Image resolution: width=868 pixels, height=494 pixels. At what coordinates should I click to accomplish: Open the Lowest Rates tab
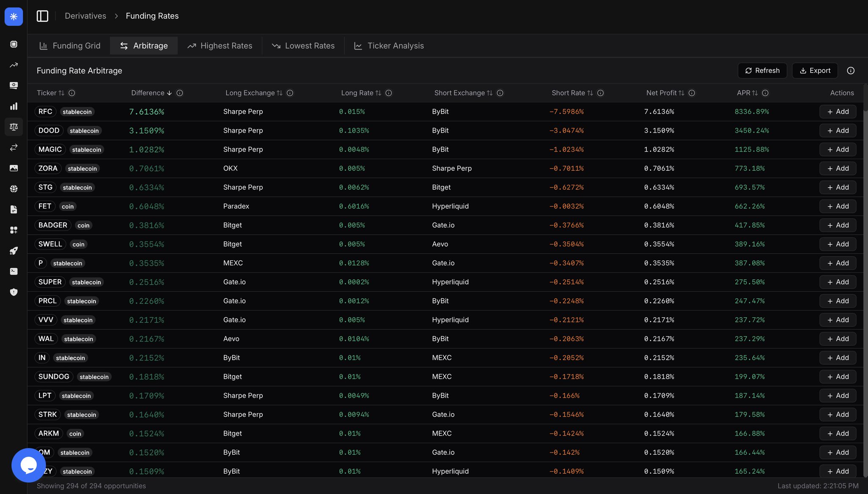(x=303, y=46)
